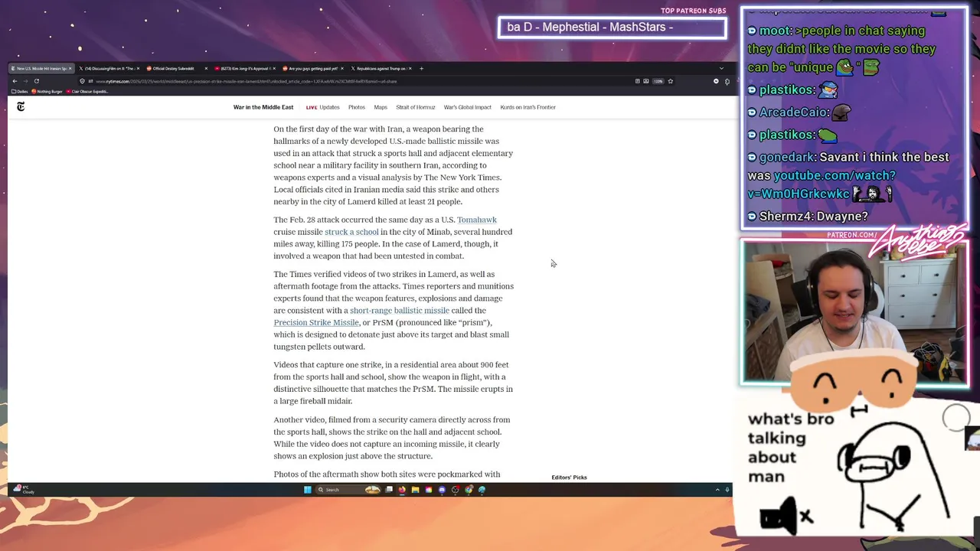Open the Strait of Hormuz section
This screenshot has height=551, width=980.
coord(416,107)
